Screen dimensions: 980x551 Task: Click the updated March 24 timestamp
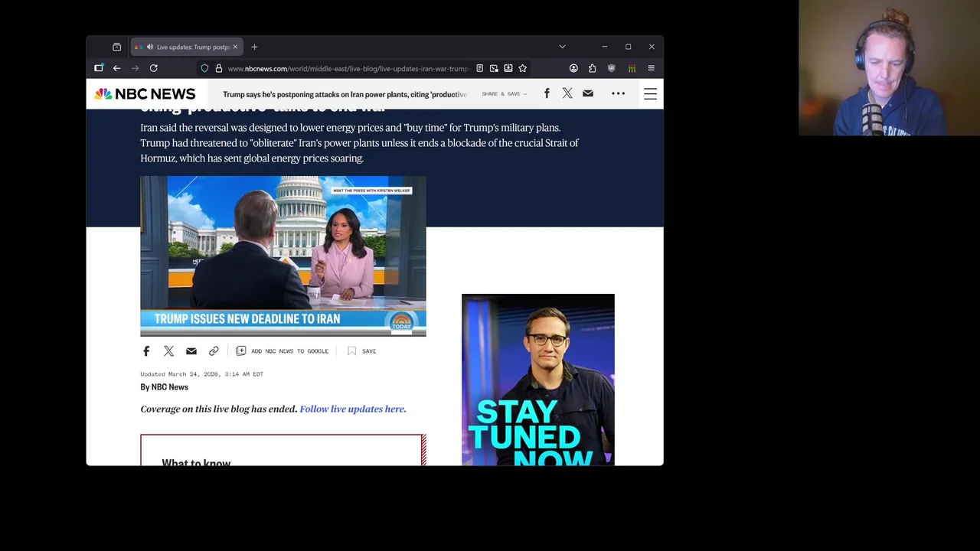click(x=201, y=374)
